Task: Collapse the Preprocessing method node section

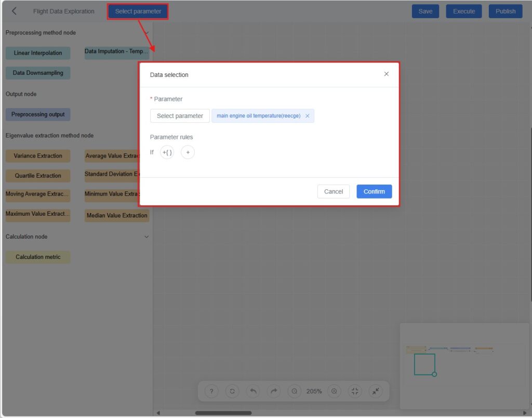Action: (x=147, y=33)
